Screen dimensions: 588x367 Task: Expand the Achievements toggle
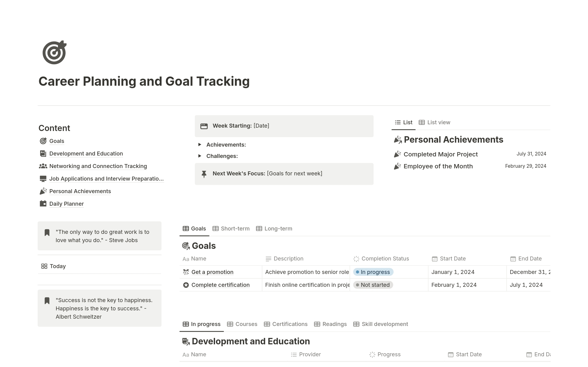tap(200, 144)
